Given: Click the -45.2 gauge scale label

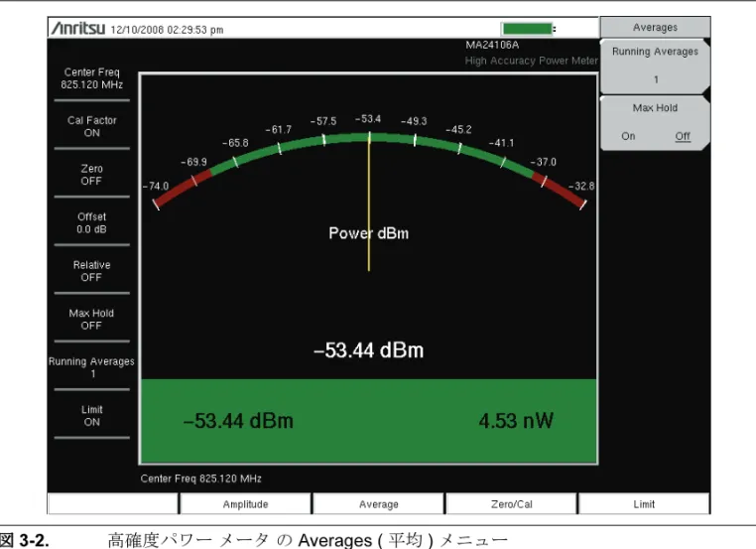Looking at the screenshot, I should [458, 129].
